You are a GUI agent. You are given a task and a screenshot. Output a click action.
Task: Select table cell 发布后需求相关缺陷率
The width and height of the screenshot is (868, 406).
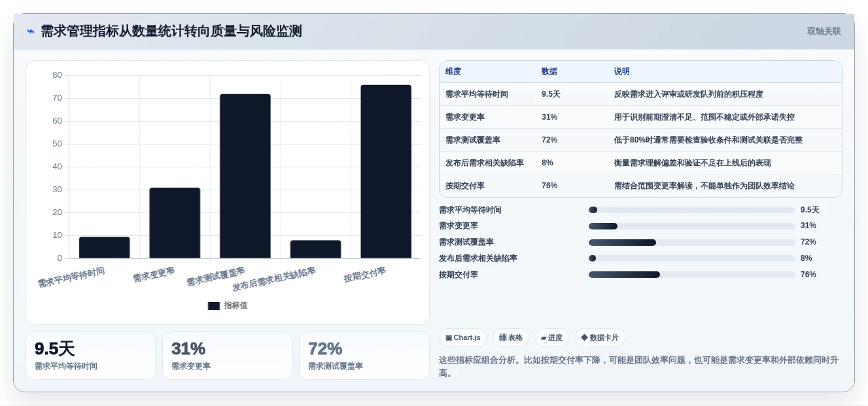click(485, 163)
